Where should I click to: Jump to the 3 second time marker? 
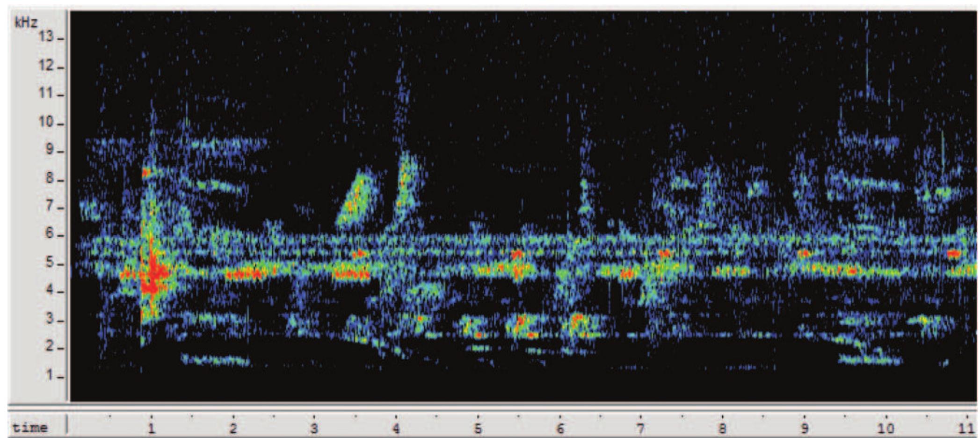pyautogui.click(x=314, y=427)
